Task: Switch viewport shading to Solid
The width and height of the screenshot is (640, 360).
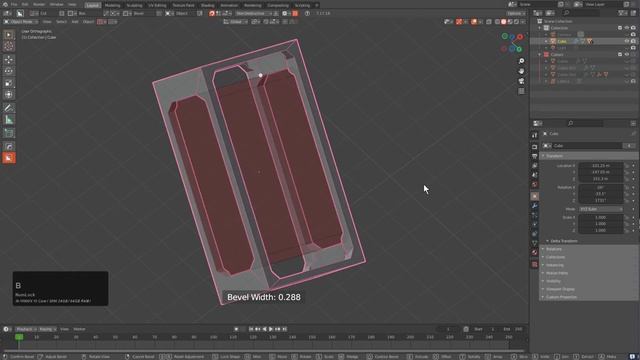Action: click(504, 22)
